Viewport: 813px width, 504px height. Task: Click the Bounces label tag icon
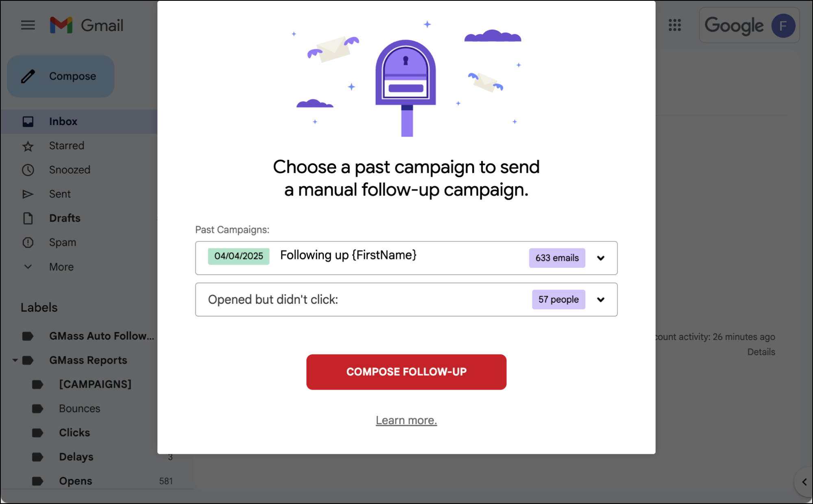(38, 408)
